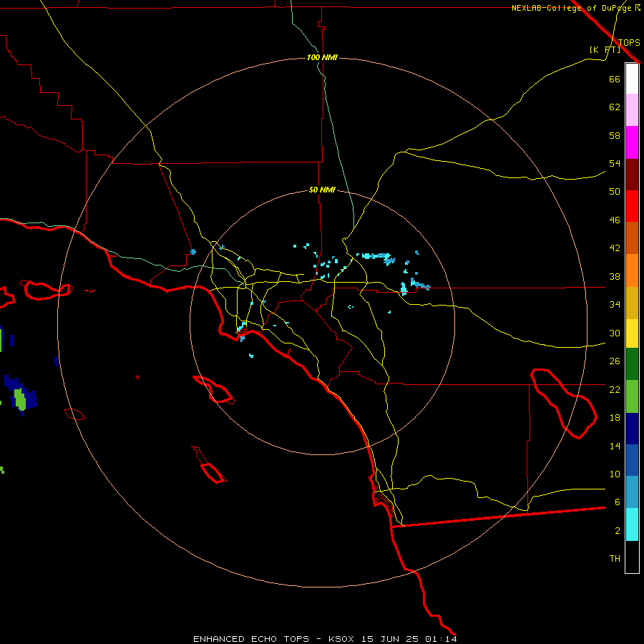The width and height of the screenshot is (644, 644).
Task: Choose the dark orange legend swatch
Action: 632,238
